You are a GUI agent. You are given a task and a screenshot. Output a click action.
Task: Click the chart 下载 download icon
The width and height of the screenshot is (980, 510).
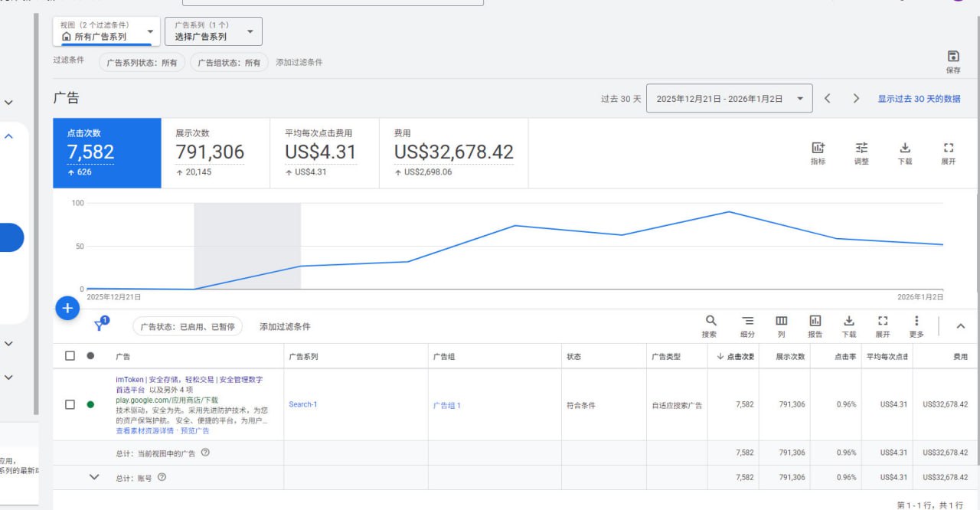pyautogui.click(x=905, y=148)
